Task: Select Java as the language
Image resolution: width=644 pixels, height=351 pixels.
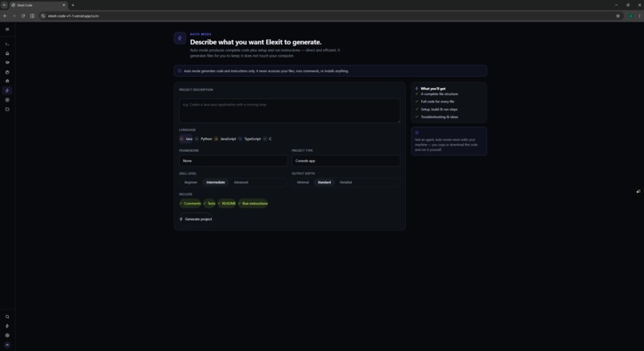Action: 186,139
